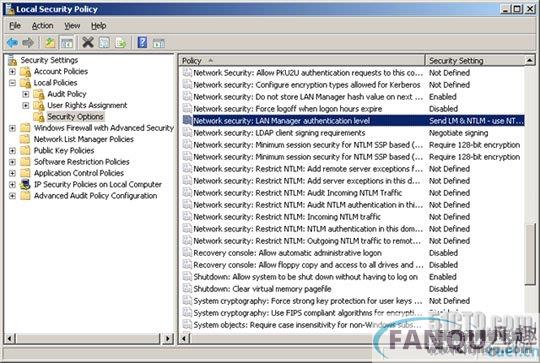Click the Security Options folder icon

(39, 117)
